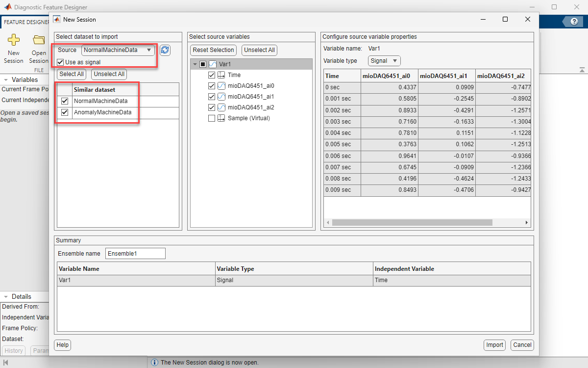Click the signal icon beside Time

221,75
